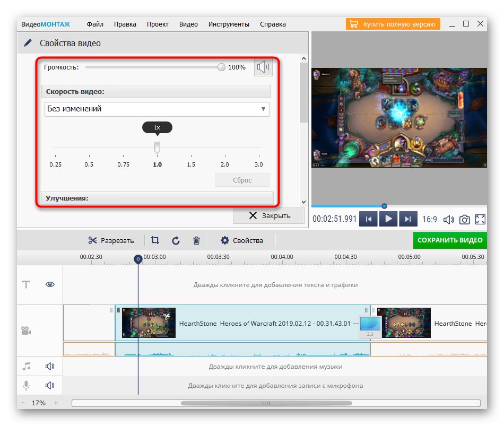
Task: Toggle text track visibility eye icon
Action: tap(50, 284)
